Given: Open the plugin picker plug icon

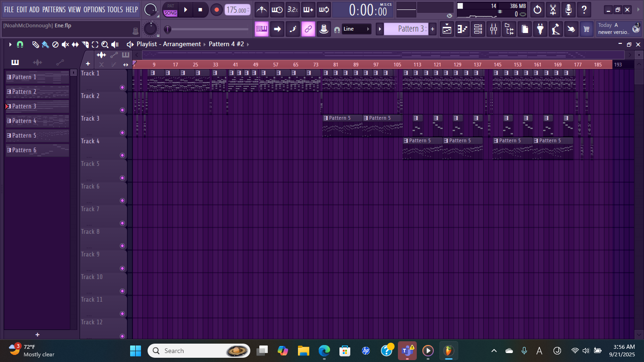Looking at the screenshot, I should pyautogui.click(x=540, y=29).
